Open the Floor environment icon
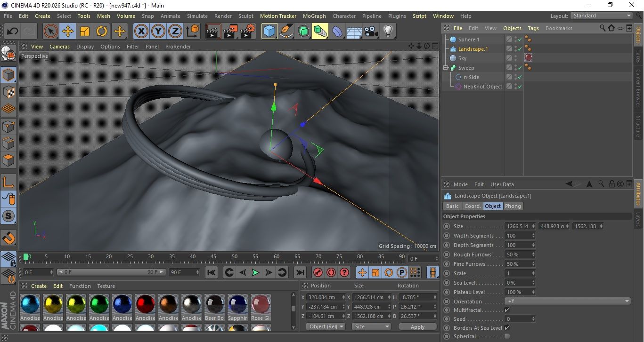This screenshot has height=342, width=644. point(354,32)
